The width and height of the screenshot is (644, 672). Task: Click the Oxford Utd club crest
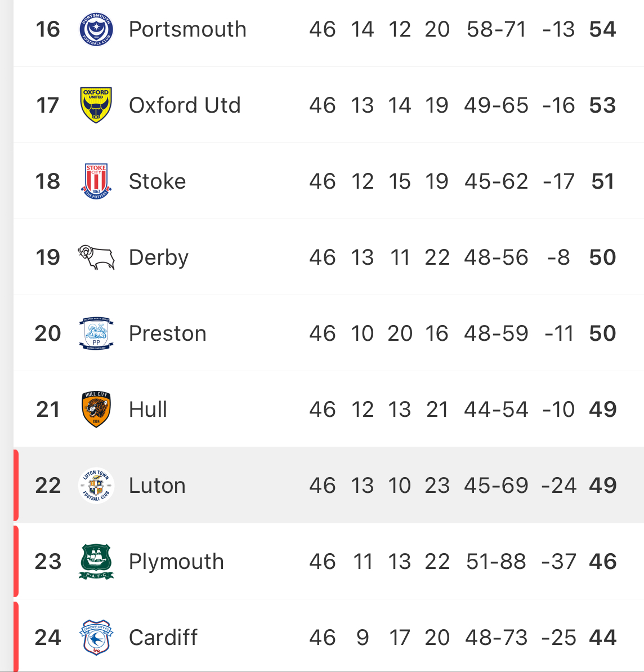96,105
